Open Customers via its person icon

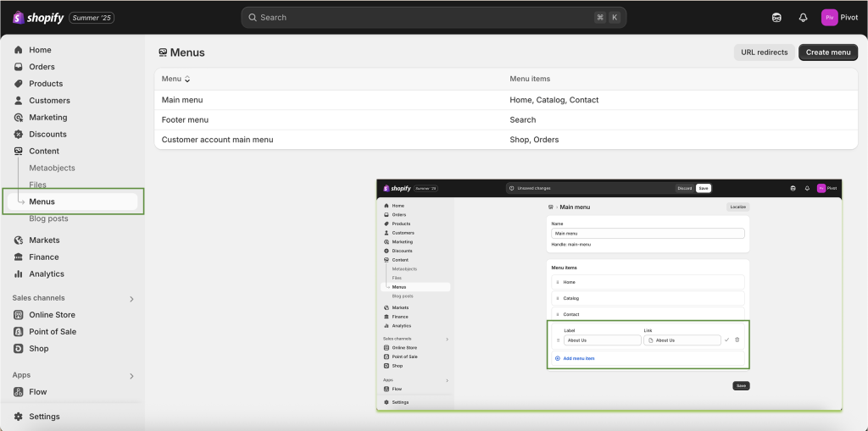[19, 101]
